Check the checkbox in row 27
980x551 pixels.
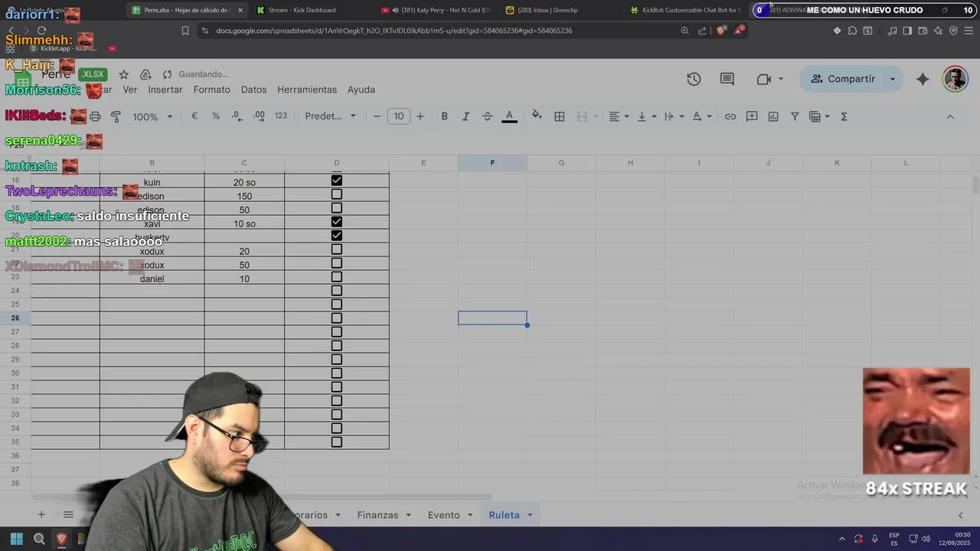pos(337,332)
